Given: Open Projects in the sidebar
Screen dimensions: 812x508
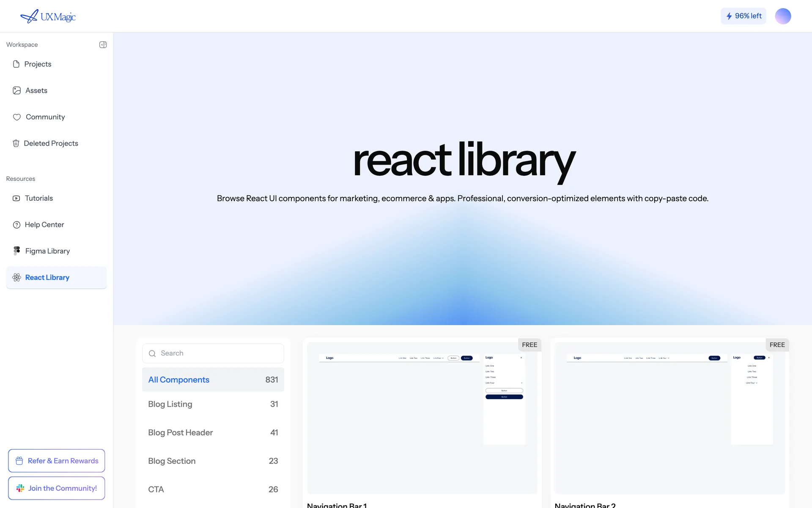Looking at the screenshot, I should click(57, 64).
